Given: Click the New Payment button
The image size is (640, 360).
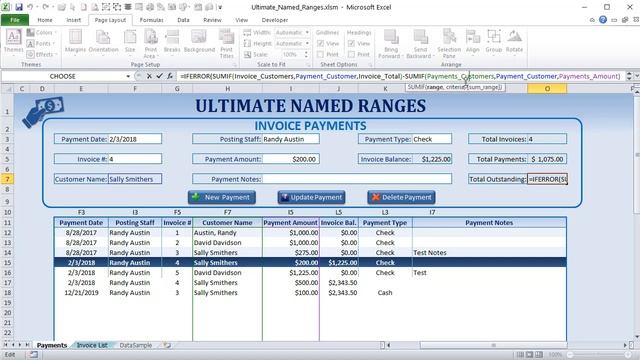Looking at the screenshot, I should (222, 198).
